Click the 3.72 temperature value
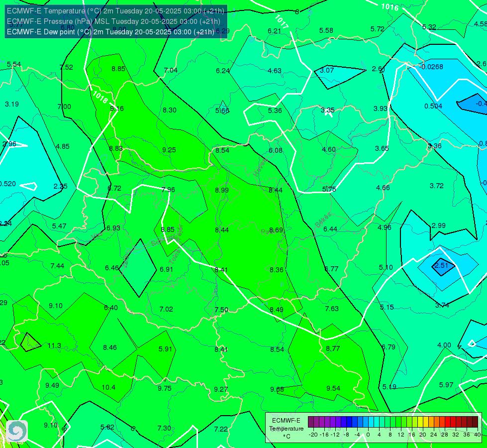The height and width of the screenshot is (448, 487). click(437, 186)
